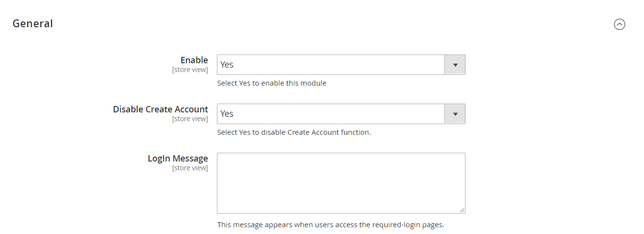Click store view scope under Disable Create Account
Image resolution: width=644 pixels, height=234 pixels.
coord(190,119)
